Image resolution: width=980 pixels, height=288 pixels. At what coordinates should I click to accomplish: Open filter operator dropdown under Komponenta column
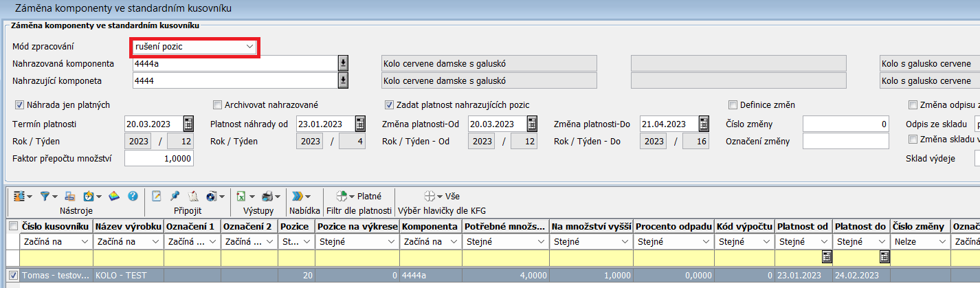click(x=454, y=242)
